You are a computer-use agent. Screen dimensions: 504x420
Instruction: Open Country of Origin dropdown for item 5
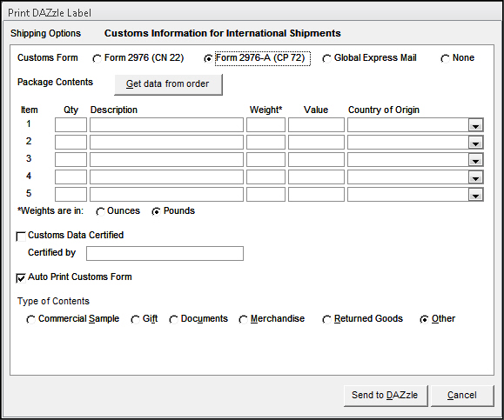(476, 195)
